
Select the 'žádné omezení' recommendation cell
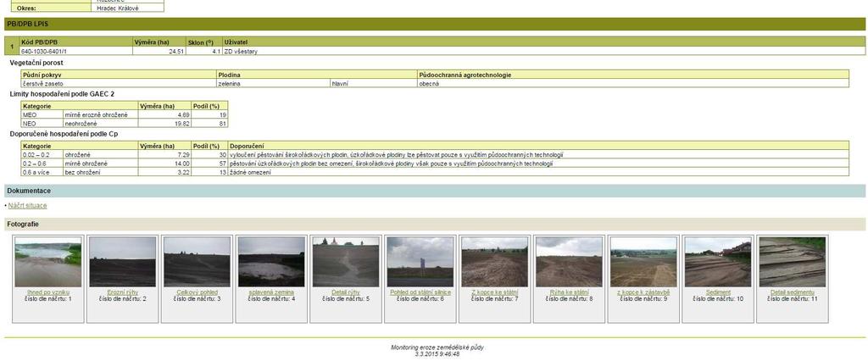538,172
